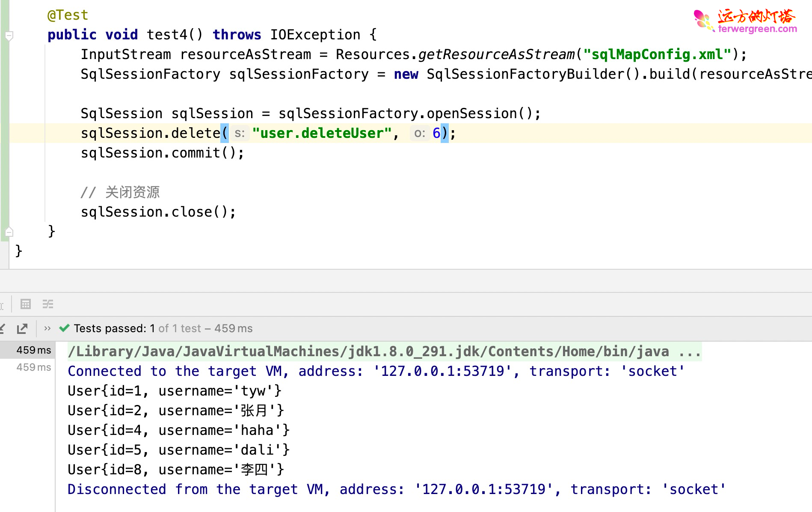
Task: Expand hidden test toolbar actions via double-chevron
Action: point(47,328)
